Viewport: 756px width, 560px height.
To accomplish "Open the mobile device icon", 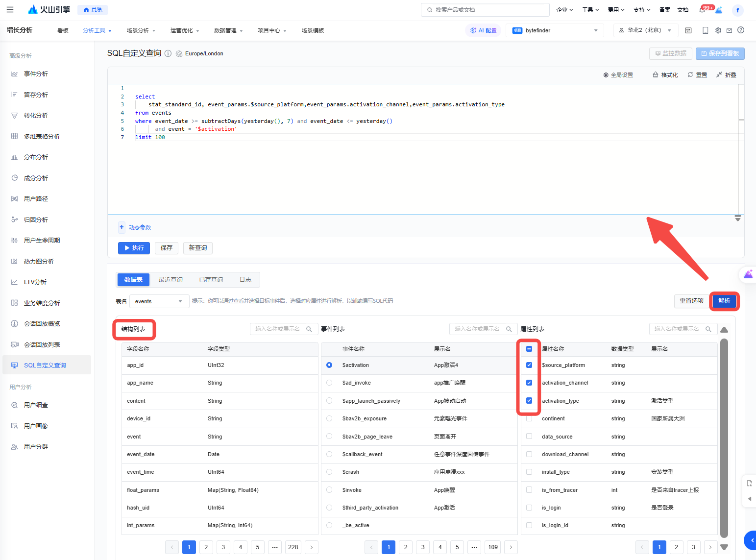I will pos(705,30).
